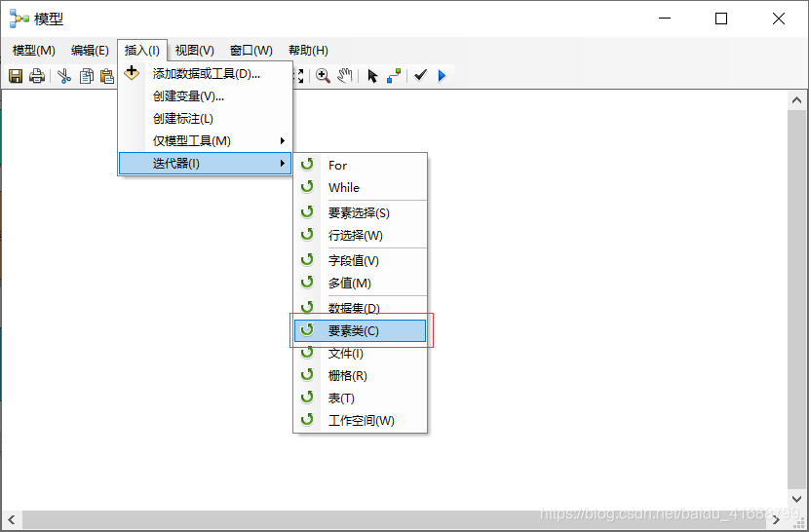Open the 帮助(H) menu
Viewport: 809px width, 532px height.
(x=308, y=51)
